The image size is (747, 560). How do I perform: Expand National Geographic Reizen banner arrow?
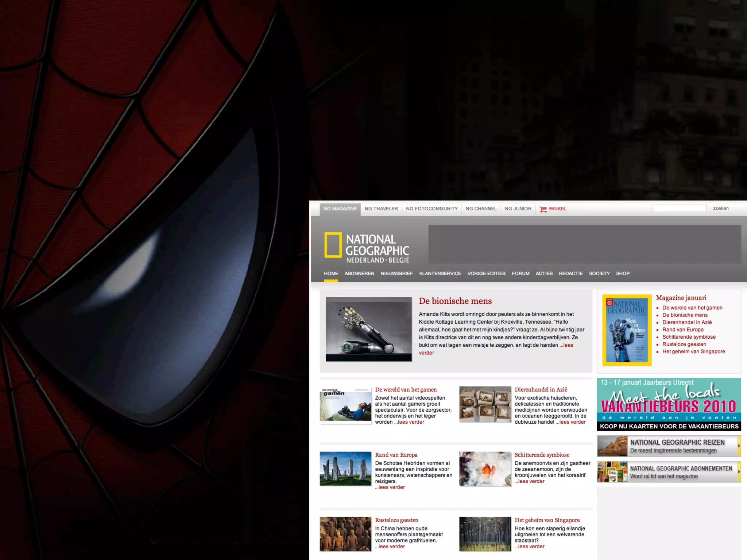pyautogui.click(x=739, y=446)
